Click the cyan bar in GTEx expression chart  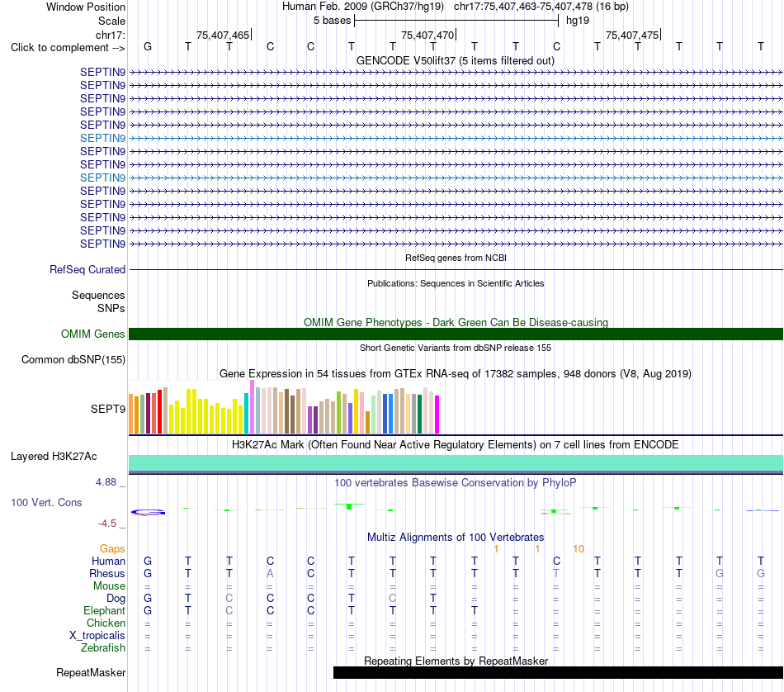(x=247, y=413)
